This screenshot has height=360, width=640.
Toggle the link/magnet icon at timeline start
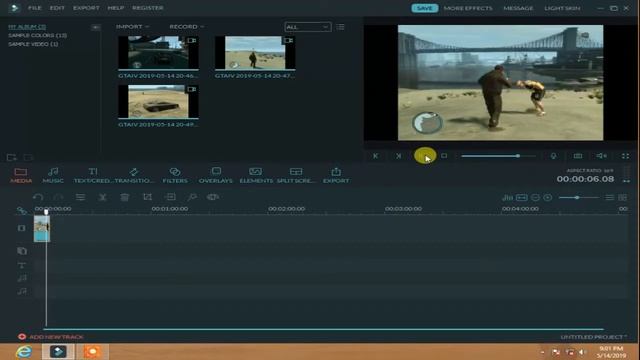coord(22,211)
